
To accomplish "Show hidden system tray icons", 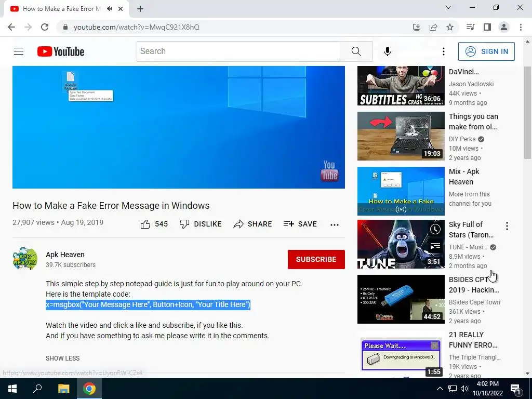I will tap(440, 389).
